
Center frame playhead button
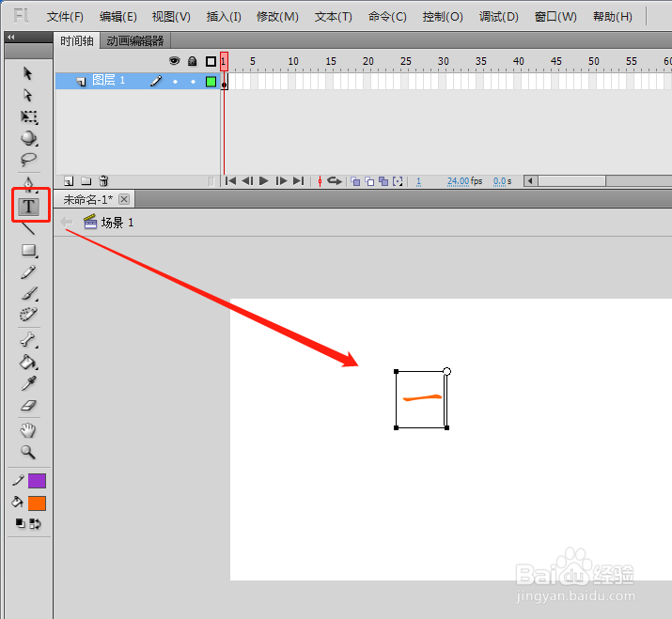(320, 181)
